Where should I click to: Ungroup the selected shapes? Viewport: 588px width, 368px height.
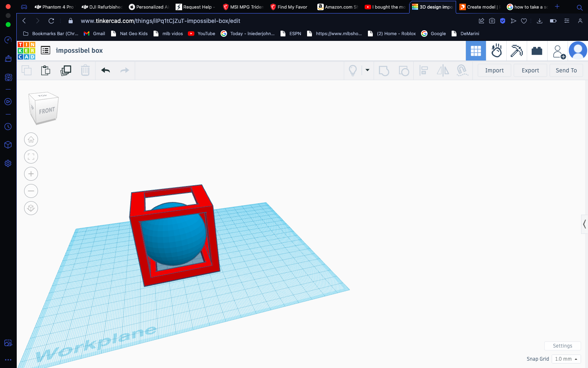[403, 71]
